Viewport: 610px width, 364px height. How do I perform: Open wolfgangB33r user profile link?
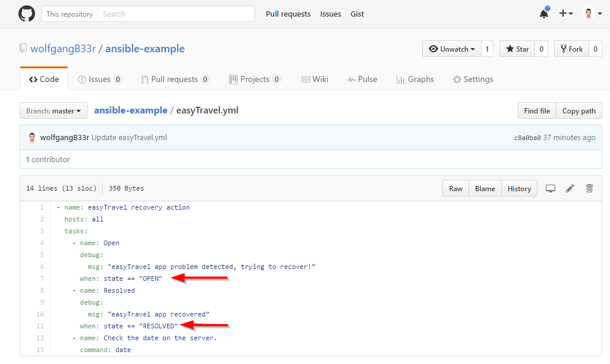click(63, 49)
